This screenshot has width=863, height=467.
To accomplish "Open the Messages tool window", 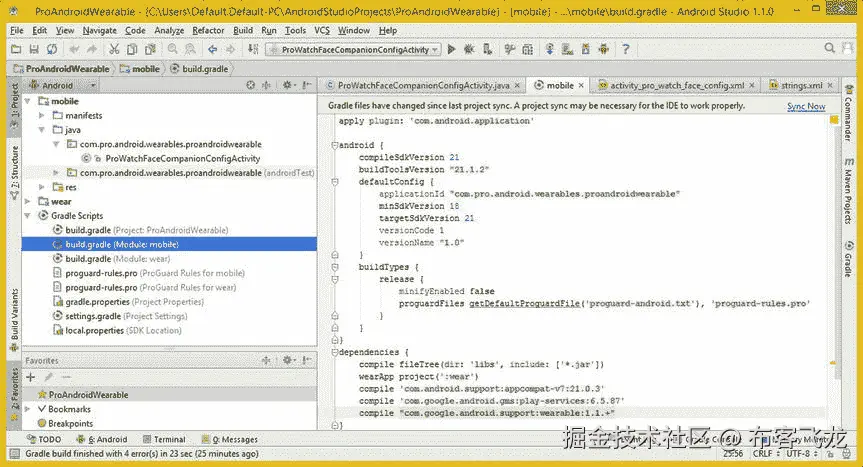I will [x=230, y=439].
